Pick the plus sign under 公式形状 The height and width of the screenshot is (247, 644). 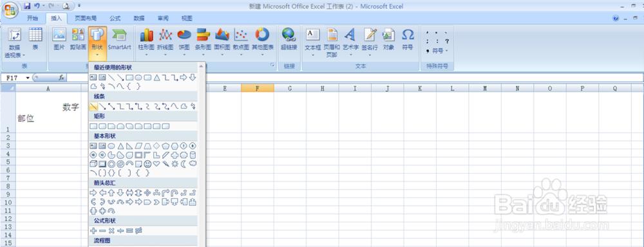point(93,230)
